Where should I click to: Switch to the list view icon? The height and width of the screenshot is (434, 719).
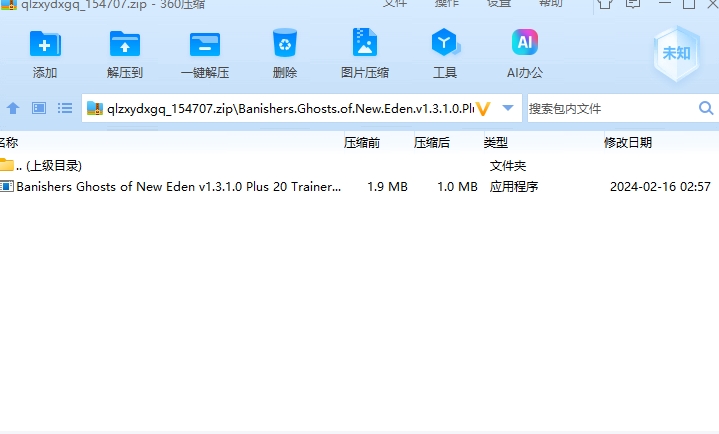(x=65, y=108)
